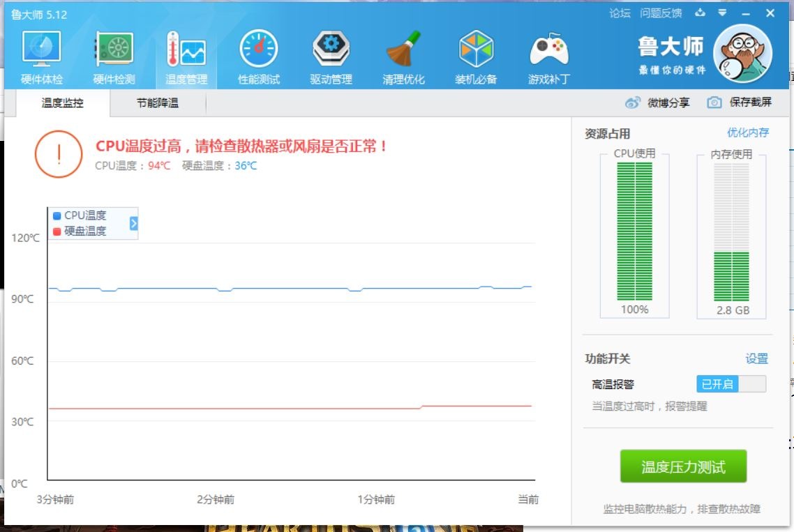Switch to the 温度监控 tab

63,103
